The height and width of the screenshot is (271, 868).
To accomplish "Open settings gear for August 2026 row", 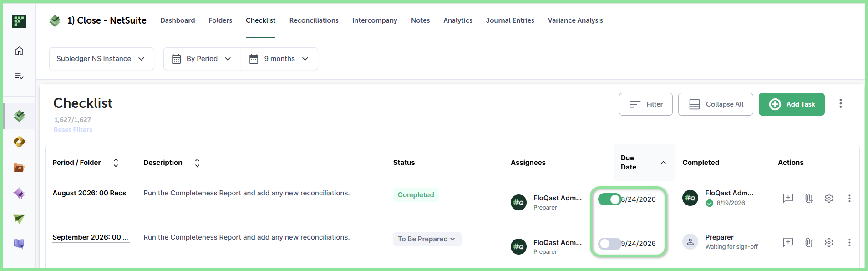I will (829, 198).
